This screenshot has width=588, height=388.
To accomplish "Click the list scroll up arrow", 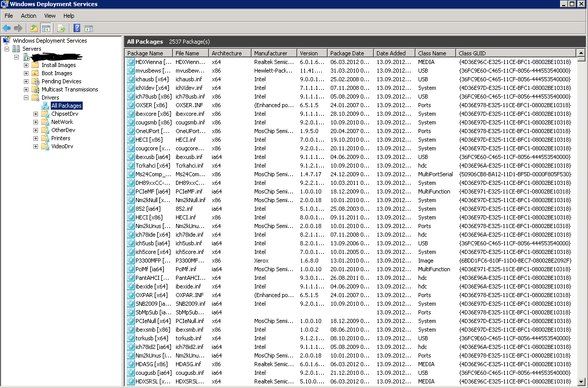I will [x=581, y=53].
